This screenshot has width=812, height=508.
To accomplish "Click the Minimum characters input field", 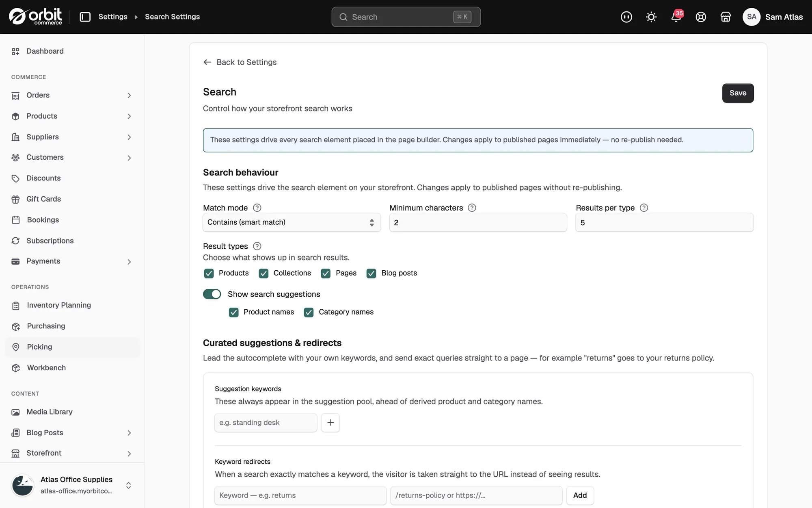I will [x=478, y=222].
